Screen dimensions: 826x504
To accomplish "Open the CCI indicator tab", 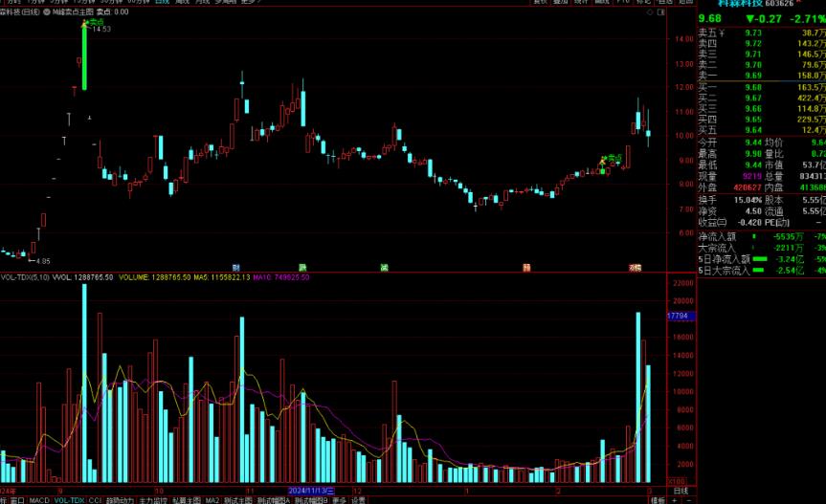I will coord(95,500).
